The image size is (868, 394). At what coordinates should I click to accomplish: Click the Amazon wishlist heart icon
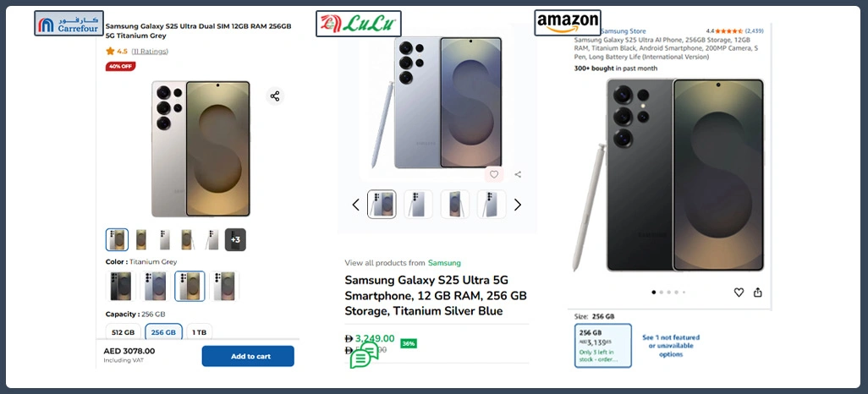click(x=739, y=293)
